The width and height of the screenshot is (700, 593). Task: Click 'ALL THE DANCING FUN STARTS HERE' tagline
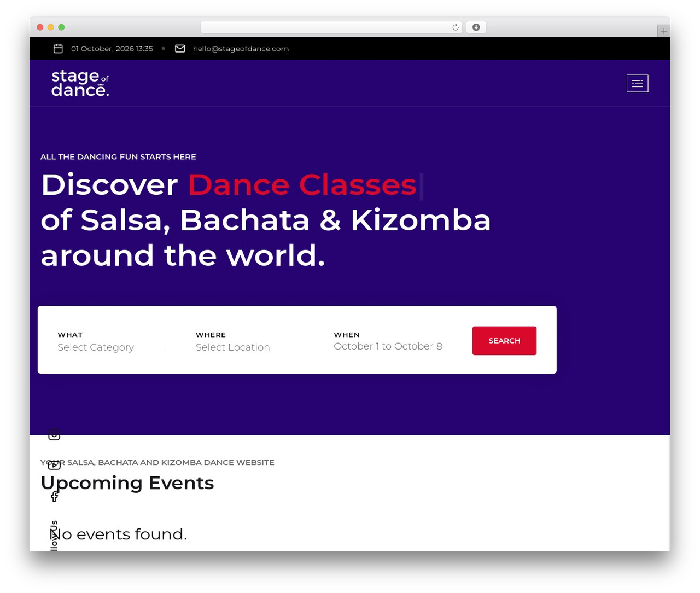pyautogui.click(x=118, y=157)
